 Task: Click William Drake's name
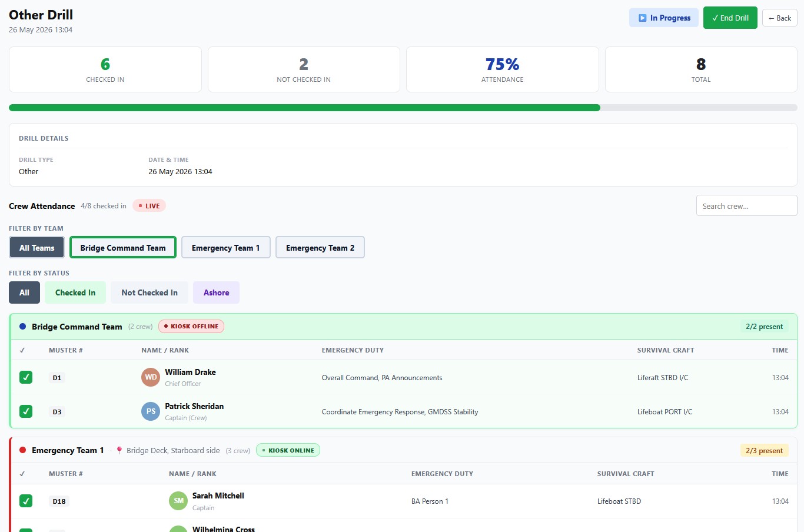click(190, 372)
